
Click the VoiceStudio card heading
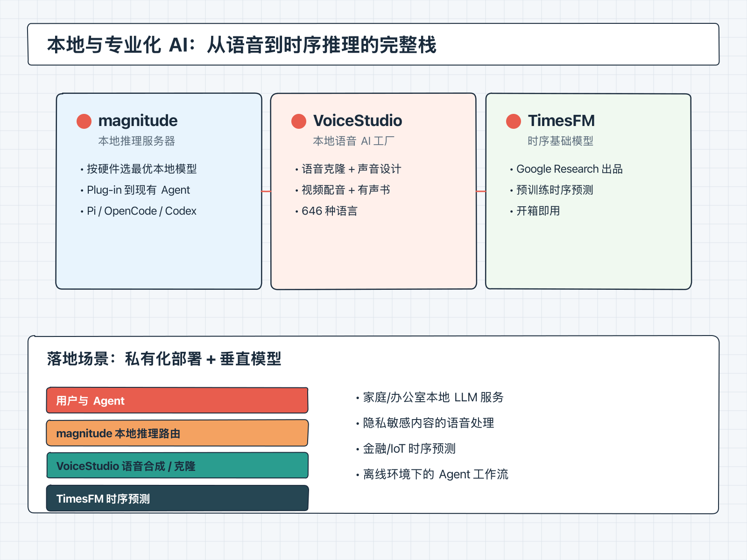(x=358, y=121)
